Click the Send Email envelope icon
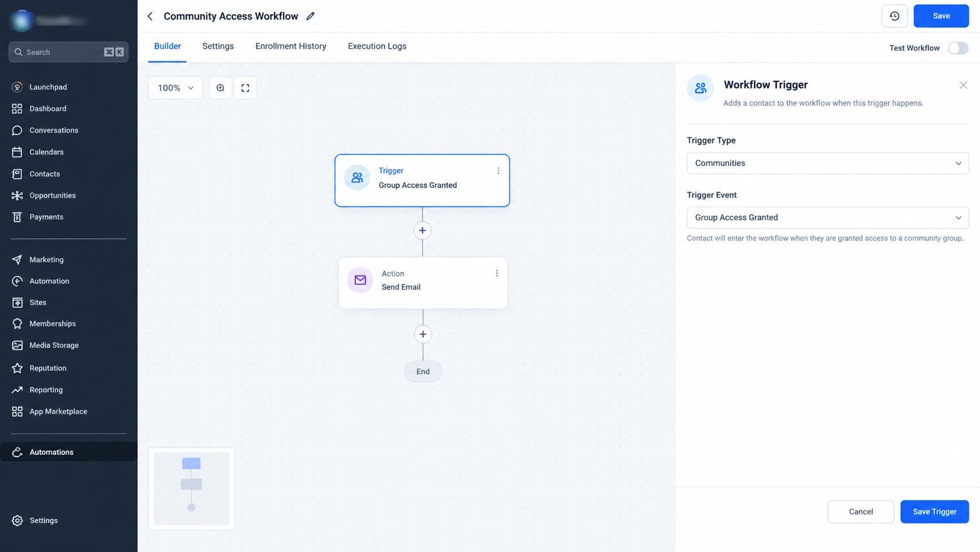Viewport: 980px width, 552px height. tap(360, 280)
